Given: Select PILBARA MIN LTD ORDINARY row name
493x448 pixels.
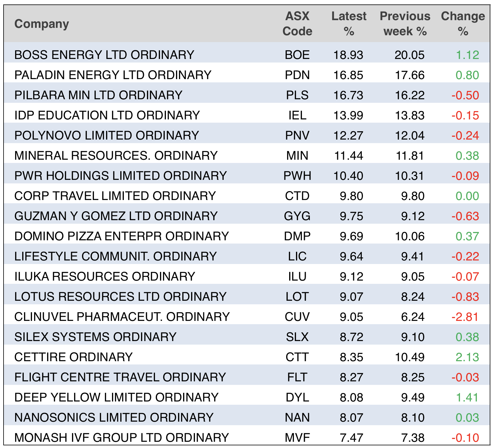Looking at the screenshot, I should tap(98, 95).
